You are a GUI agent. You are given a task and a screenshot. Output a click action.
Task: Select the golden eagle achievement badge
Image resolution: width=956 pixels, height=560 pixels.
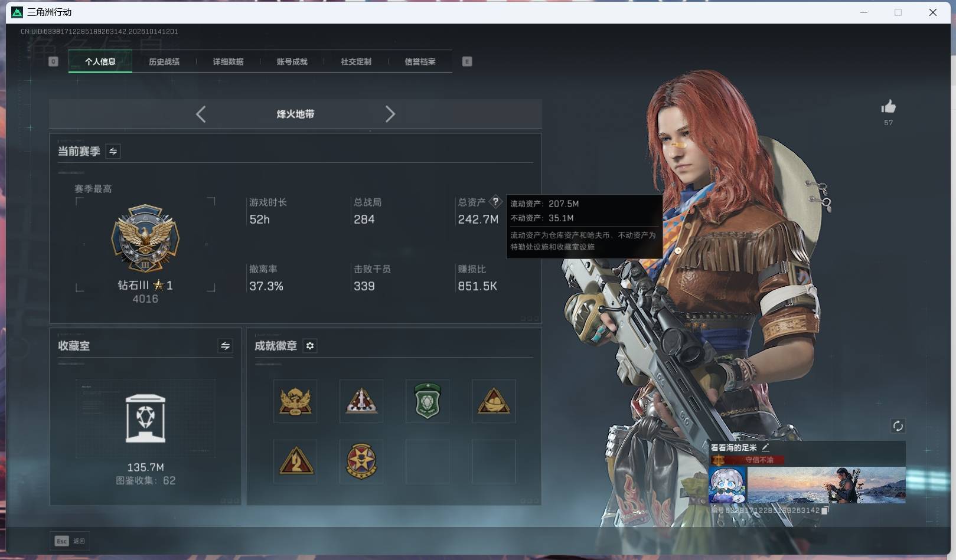pos(295,401)
